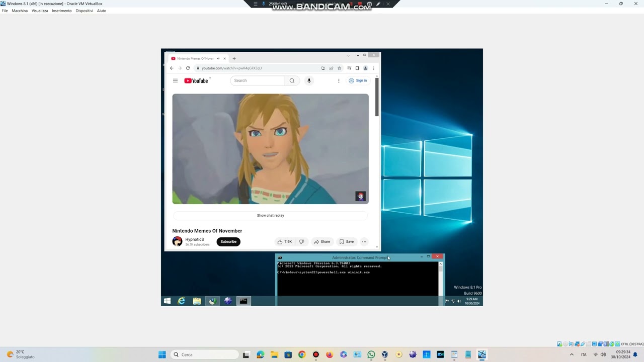Dislike the video
This screenshot has width=644, height=362.
tap(301, 241)
